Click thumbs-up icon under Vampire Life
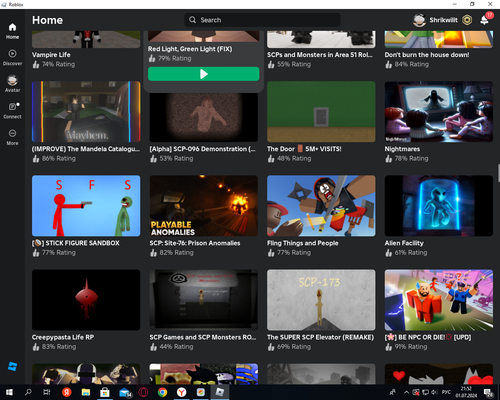The width and height of the screenshot is (500, 400). point(36,65)
